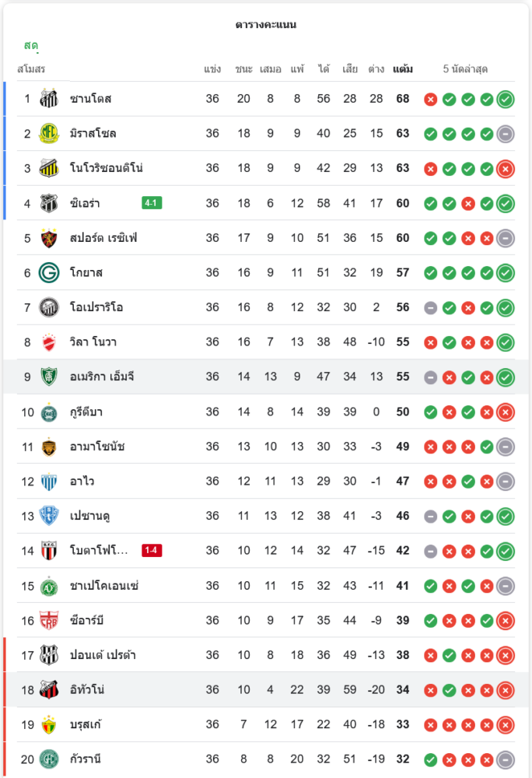Click the Santos club crest
Viewport: 532px width, 778px height.
(49, 99)
